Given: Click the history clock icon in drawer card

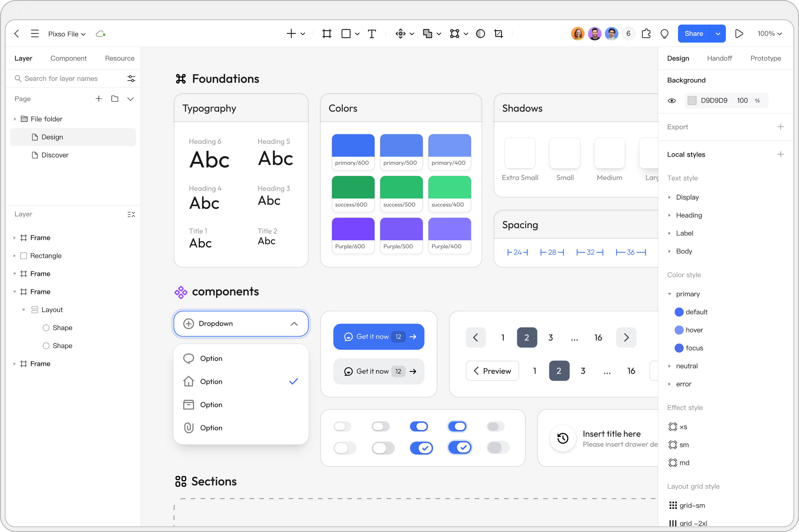Looking at the screenshot, I should (x=563, y=438).
